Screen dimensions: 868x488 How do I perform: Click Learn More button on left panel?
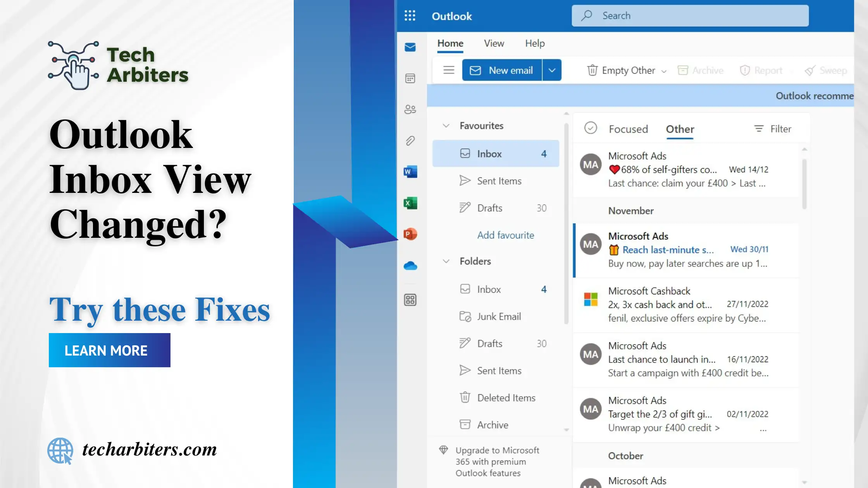pos(110,351)
